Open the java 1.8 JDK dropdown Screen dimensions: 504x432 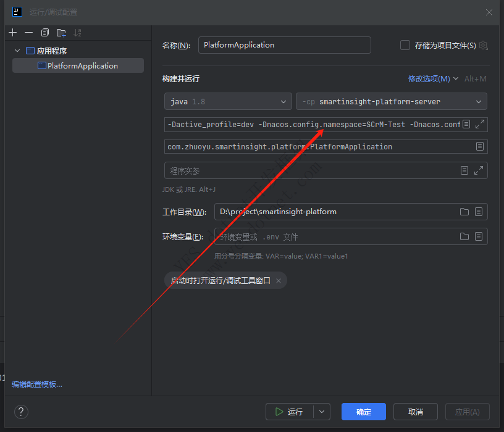(228, 101)
